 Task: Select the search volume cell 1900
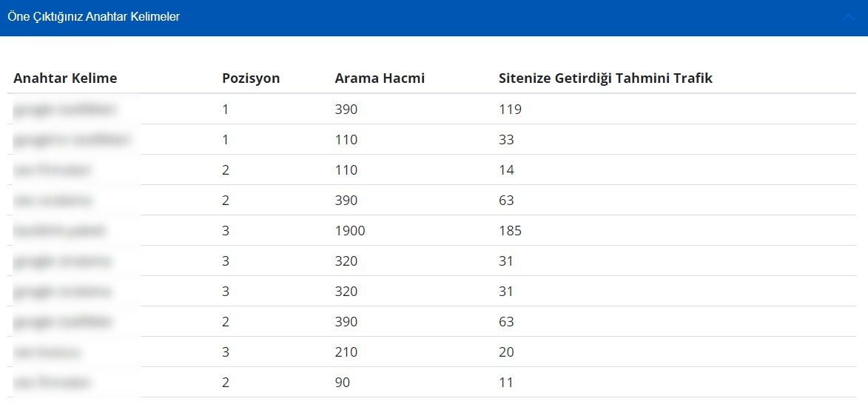350,231
